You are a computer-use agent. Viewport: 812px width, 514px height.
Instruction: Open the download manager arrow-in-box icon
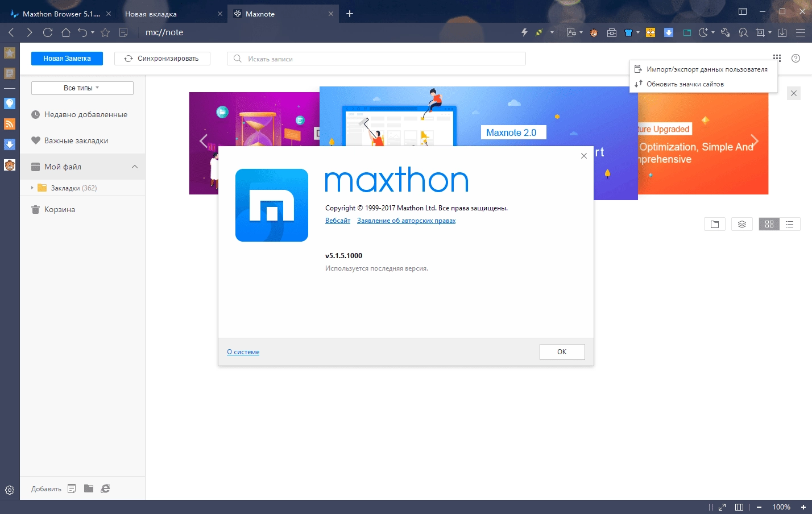click(x=782, y=32)
